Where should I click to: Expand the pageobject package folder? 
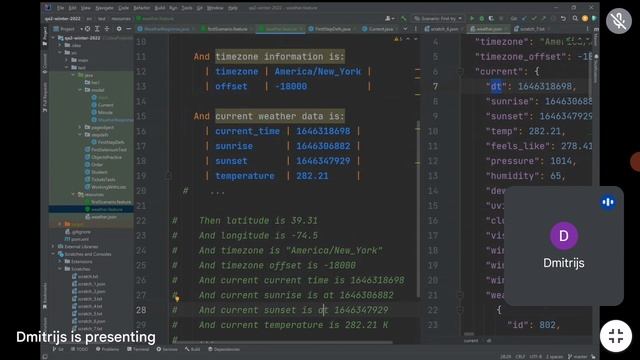tap(80, 127)
